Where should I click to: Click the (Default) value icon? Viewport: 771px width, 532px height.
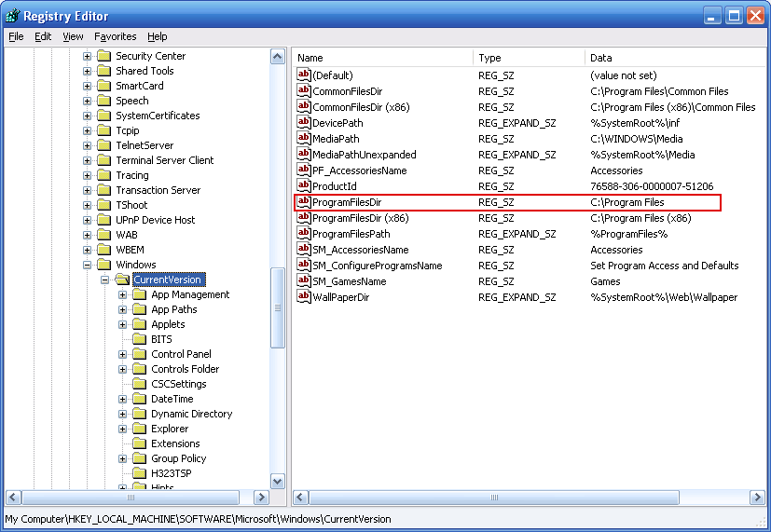(x=304, y=75)
